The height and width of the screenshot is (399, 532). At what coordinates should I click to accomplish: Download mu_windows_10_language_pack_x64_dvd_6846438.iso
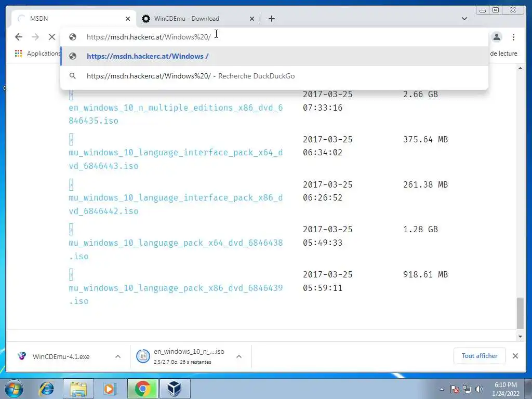tap(176, 249)
